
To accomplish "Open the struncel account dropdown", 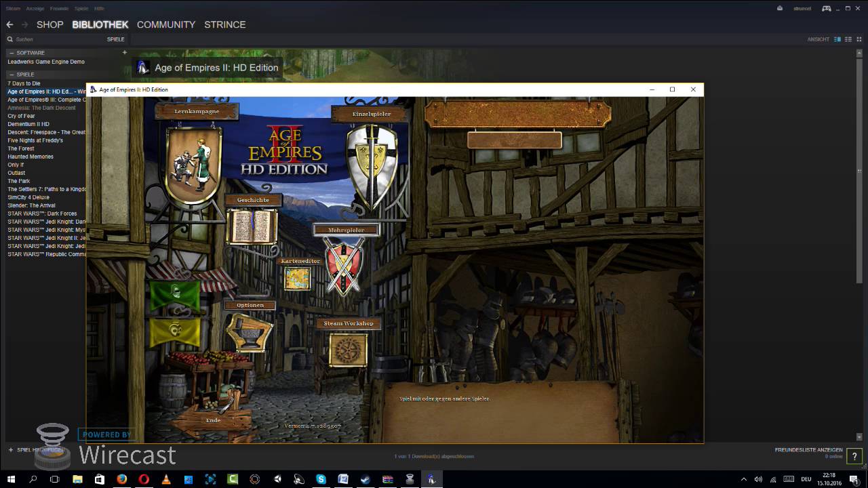I will [x=802, y=8].
